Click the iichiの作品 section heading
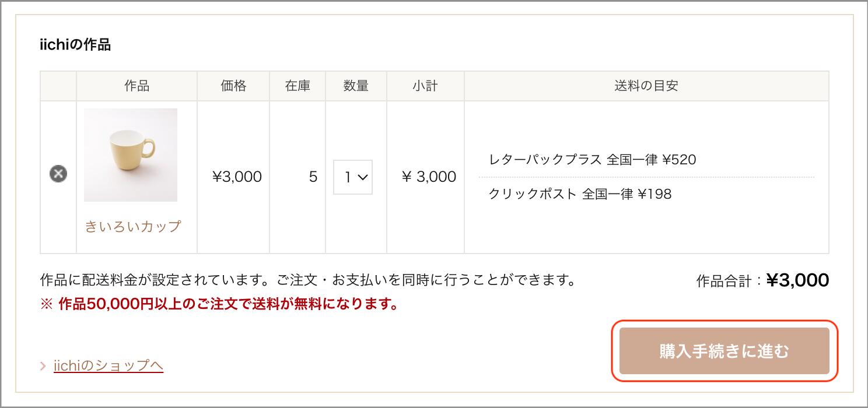Screen dimensions: 868x408 [75, 44]
